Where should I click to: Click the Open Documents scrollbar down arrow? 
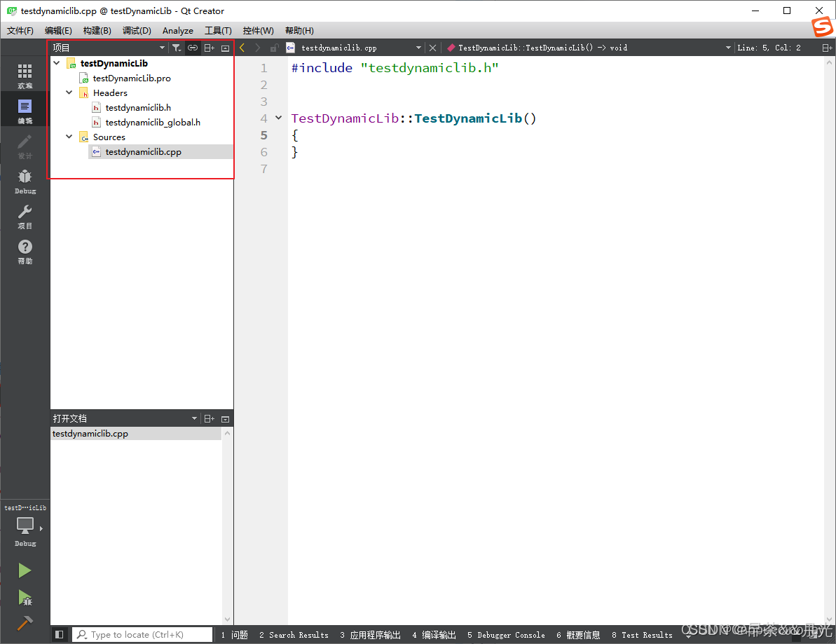(x=228, y=619)
